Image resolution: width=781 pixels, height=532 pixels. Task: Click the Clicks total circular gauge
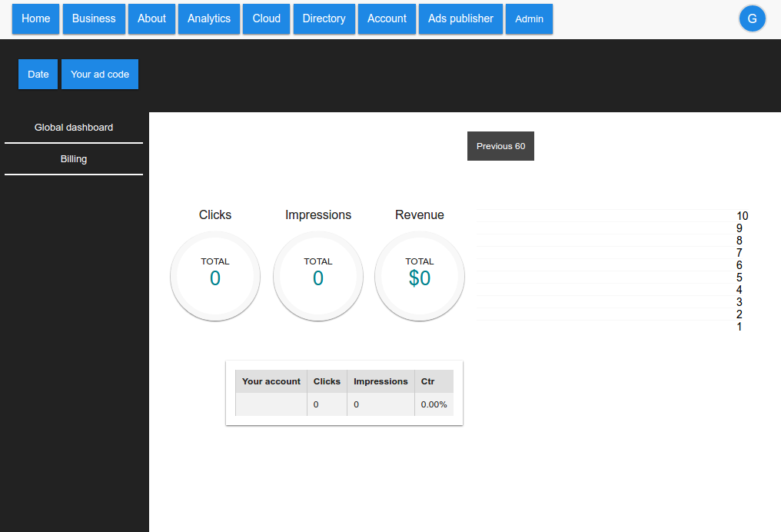215,276
